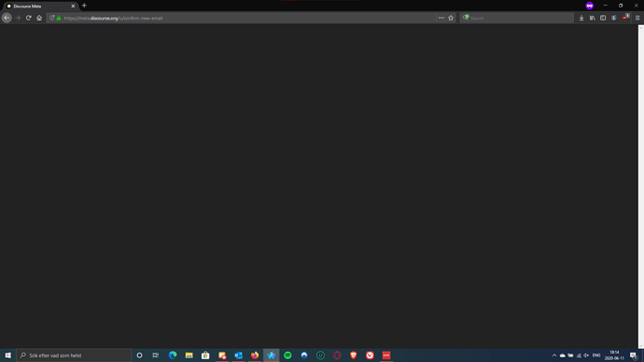Click muted volume tray icon
This screenshot has width=644, height=362.
(586, 355)
